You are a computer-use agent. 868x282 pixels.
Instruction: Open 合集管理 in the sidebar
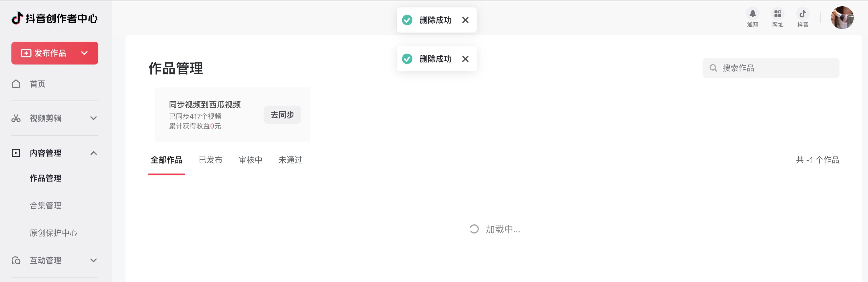[45, 206]
